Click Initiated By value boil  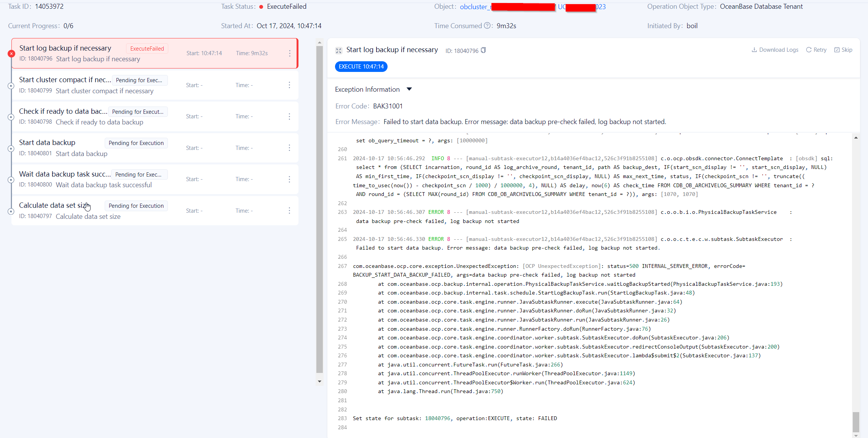pyautogui.click(x=692, y=26)
